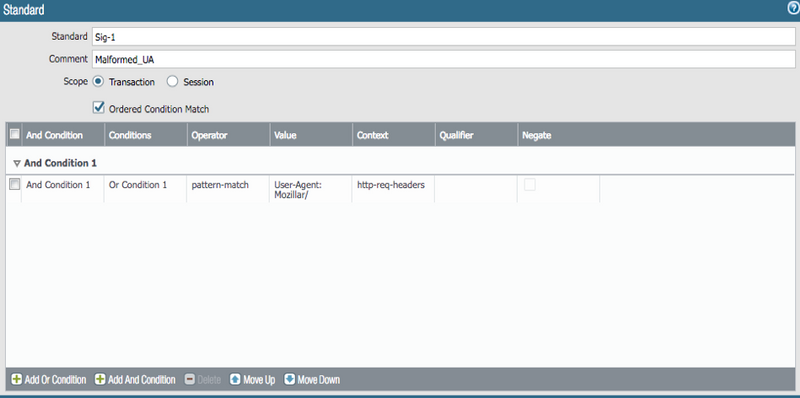
Task: Click the Add Or Condition plus icon
Action: pyautogui.click(x=16, y=380)
